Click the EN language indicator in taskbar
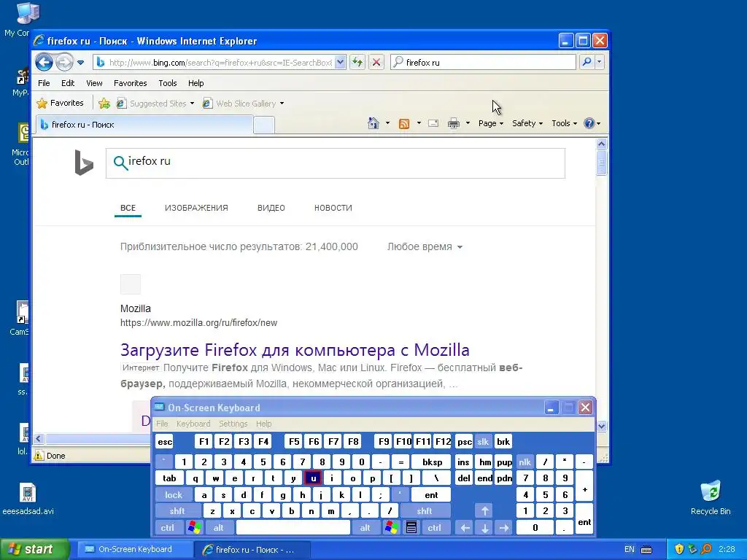Screen dimensions: 747x560 tap(630, 550)
